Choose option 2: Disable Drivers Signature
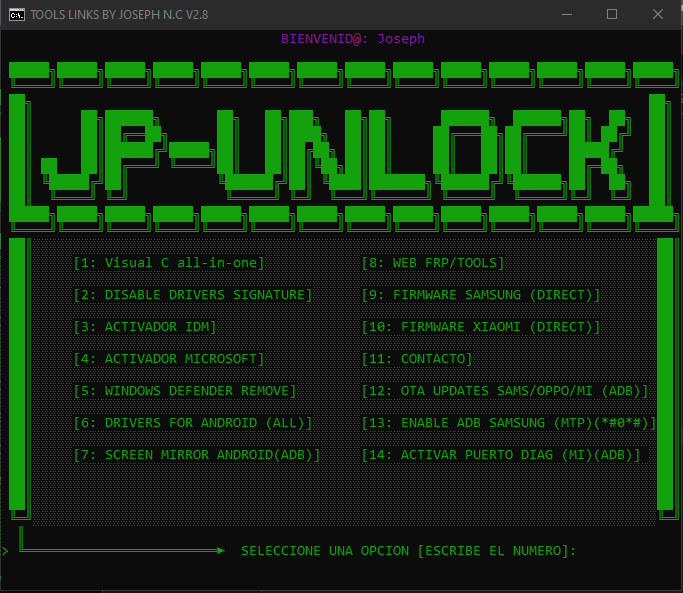This screenshot has width=683, height=593. (x=193, y=295)
